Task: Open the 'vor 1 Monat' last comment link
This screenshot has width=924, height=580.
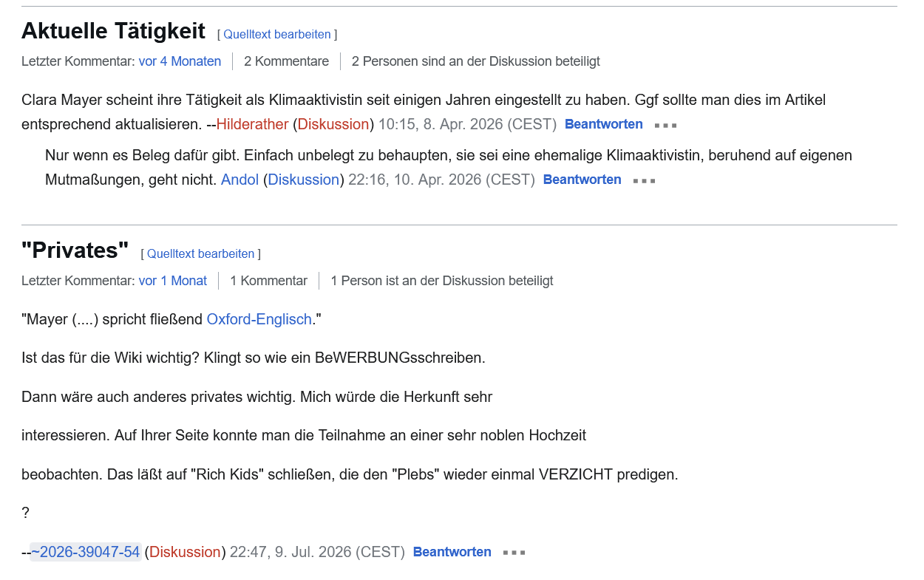Action: (173, 281)
